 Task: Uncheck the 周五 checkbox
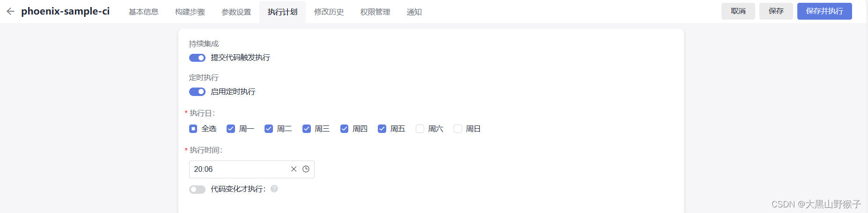382,129
